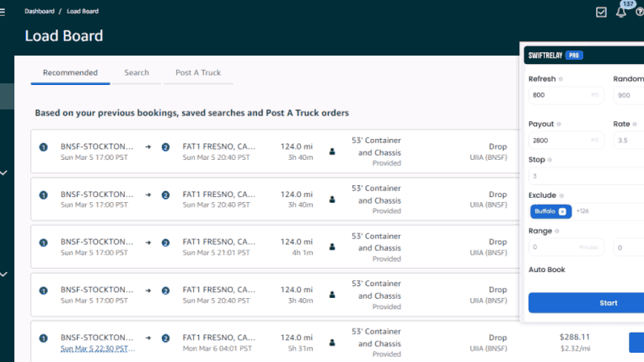Open notifications bell with 137 badge
The image size is (644, 362).
point(621,11)
